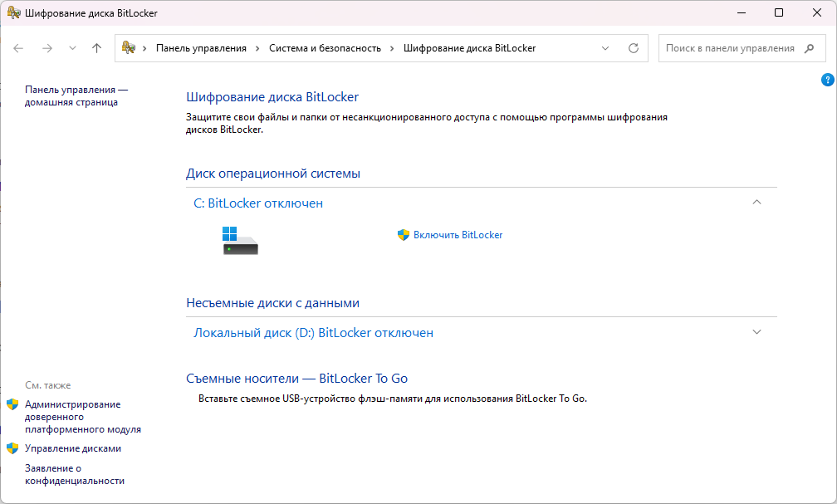Open chevron after 'Панель управления' breadcrumb
This screenshot has height=504, width=837.
[x=257, y=48]
